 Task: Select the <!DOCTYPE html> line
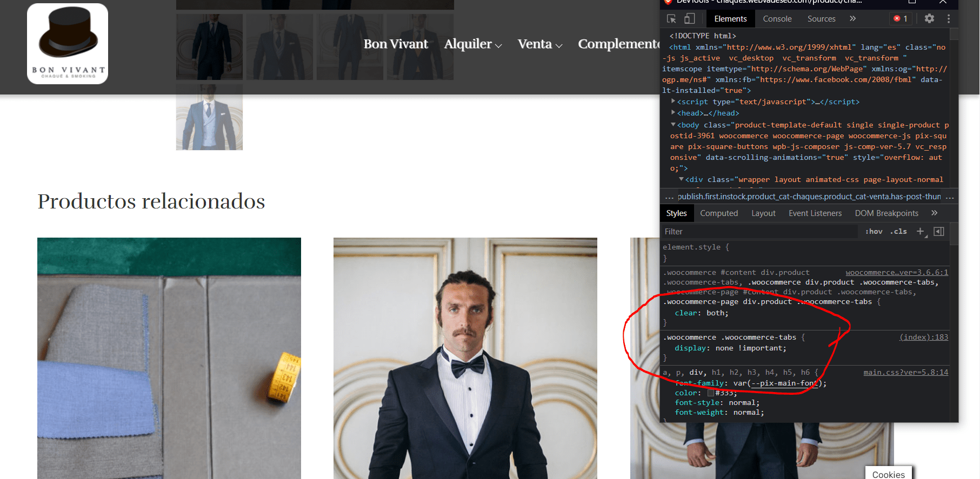click(x=703, y=36)
